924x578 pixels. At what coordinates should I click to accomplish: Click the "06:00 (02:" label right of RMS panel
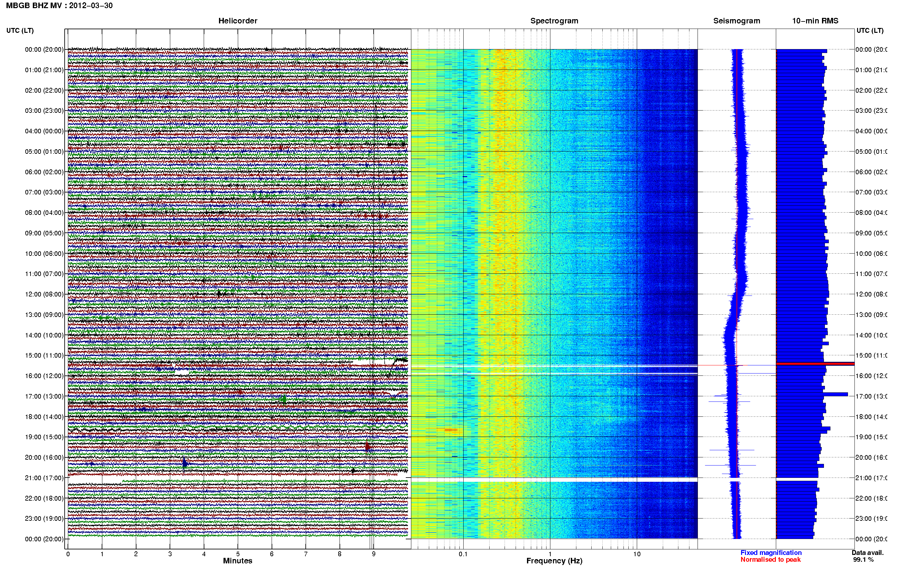coord(871,172)
